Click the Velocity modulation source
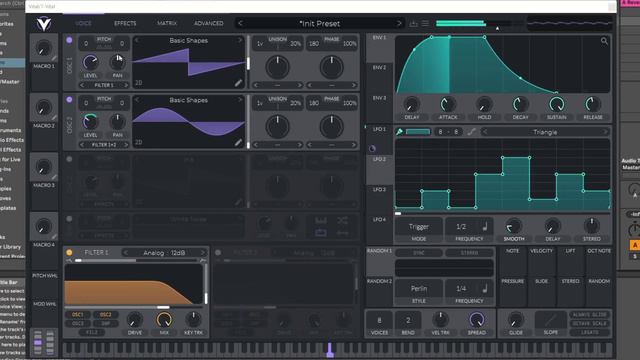This screenshot has width=640, height=360. point(541,261)
